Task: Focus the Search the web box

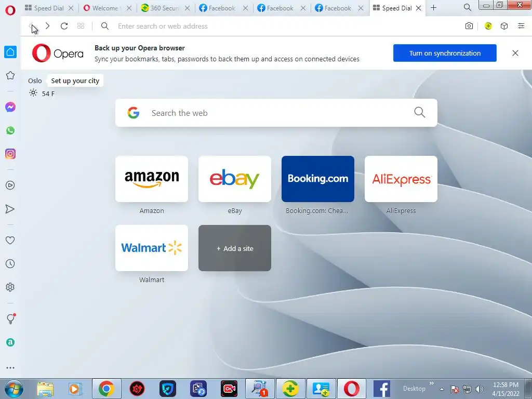Action: tap(276, 113)
